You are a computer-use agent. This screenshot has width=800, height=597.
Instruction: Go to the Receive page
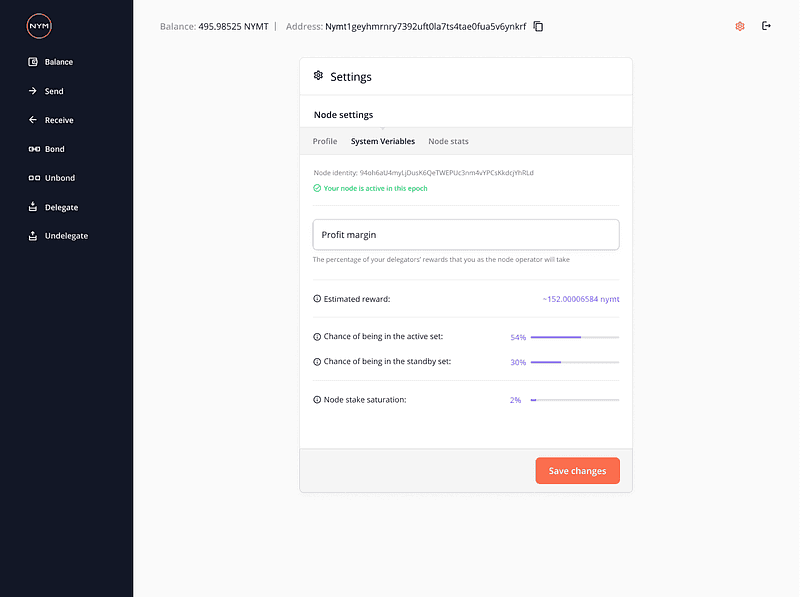click(x=58, y=120)
